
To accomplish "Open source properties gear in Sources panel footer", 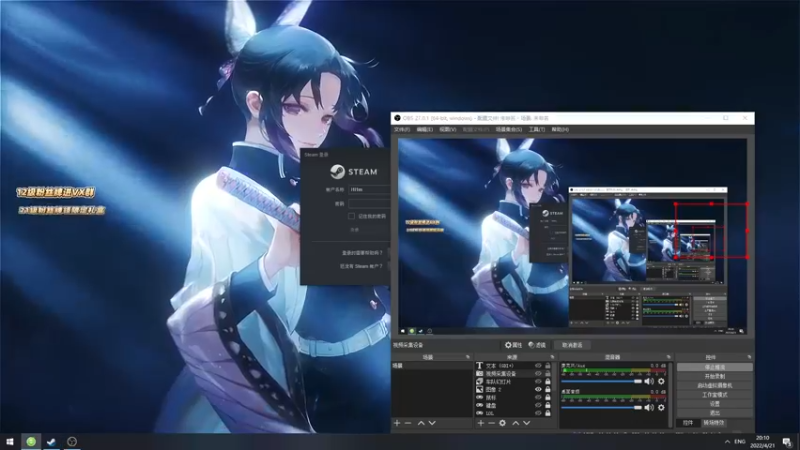I will (503, 423).
